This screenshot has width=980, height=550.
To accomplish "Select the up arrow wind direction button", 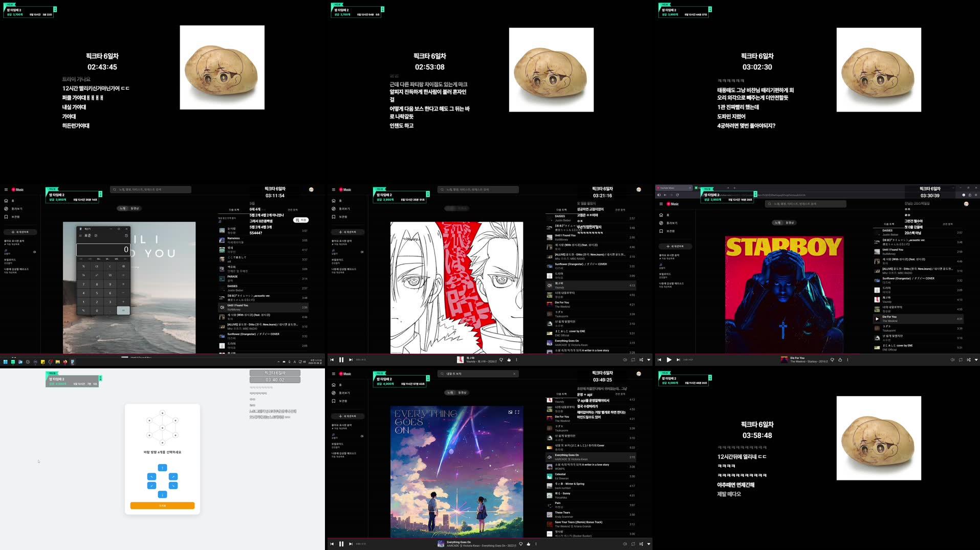I will pos(162,468).
